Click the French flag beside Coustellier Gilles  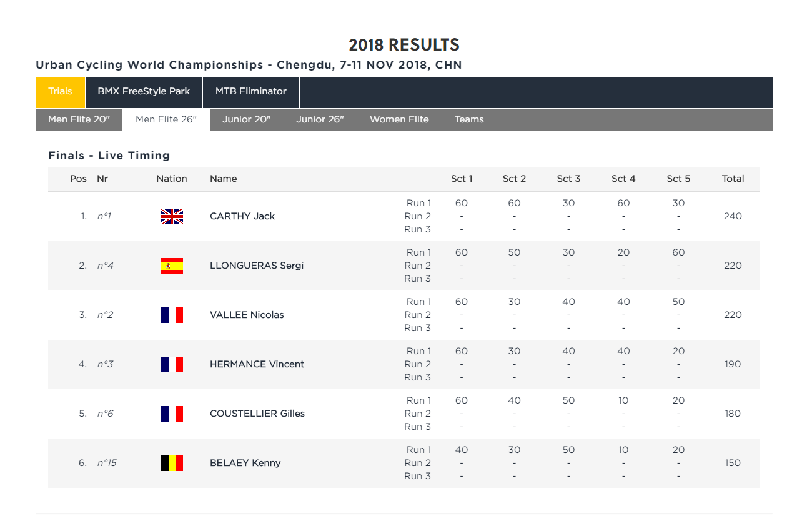(x=172, y=414)
